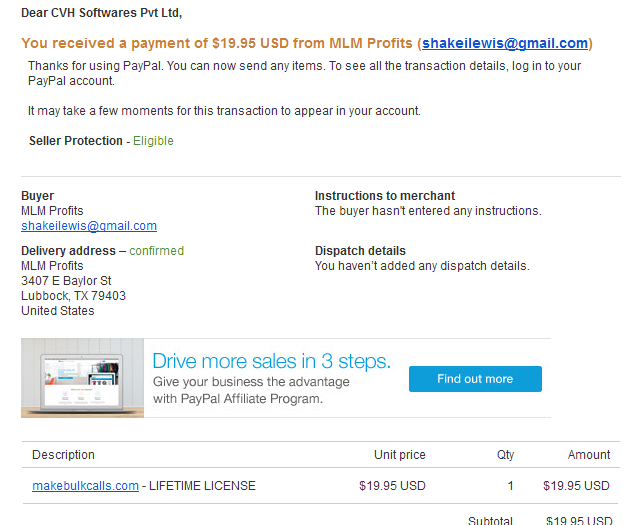Click the confirmed delivery address status
Image resolution: width=639 pixels, height=525 pixels.
pyautogui.click(x=156, y=251)
